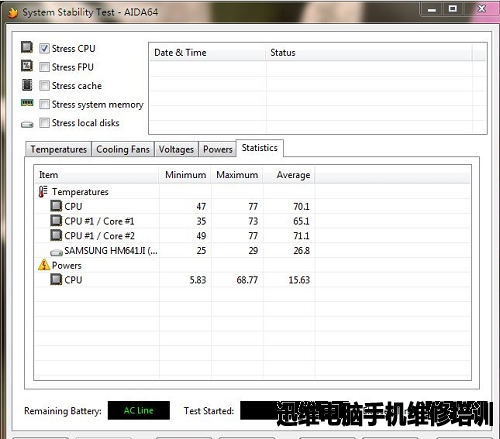Click the warning icon next to Powers group
The width and height of the screenshot is (500, 439).
(x=44, y=265)
